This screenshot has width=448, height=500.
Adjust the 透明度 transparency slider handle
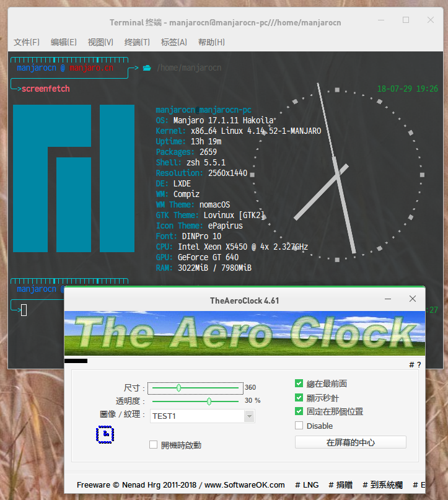tap(209, 401)
